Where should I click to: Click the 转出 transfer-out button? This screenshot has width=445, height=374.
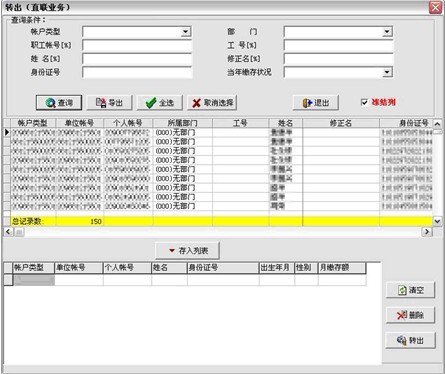pos(411,340)
